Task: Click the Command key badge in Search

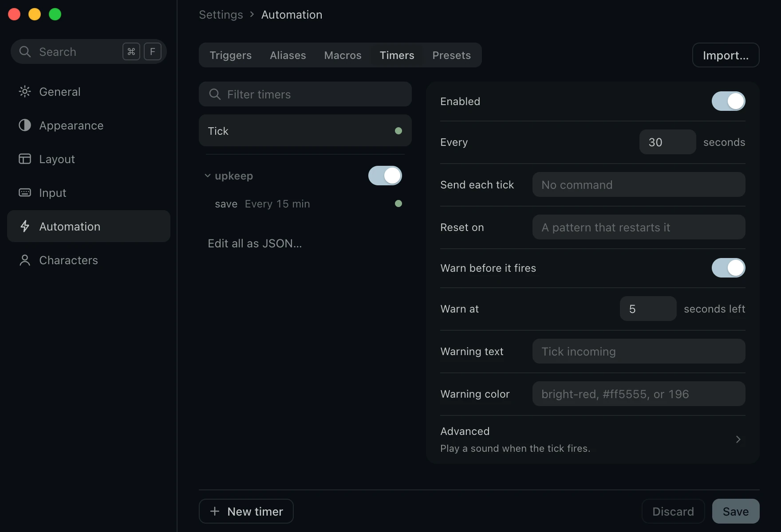Action: 131,52
